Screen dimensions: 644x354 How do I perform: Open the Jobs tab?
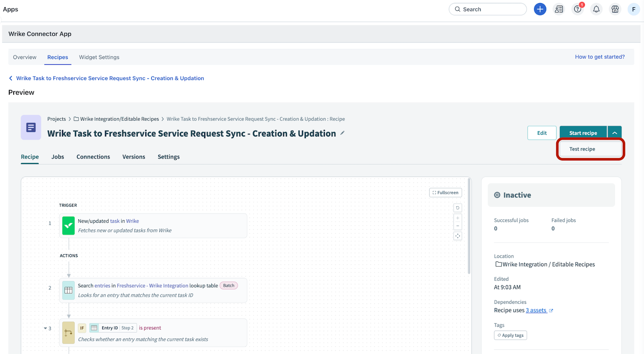click(58, 157)
